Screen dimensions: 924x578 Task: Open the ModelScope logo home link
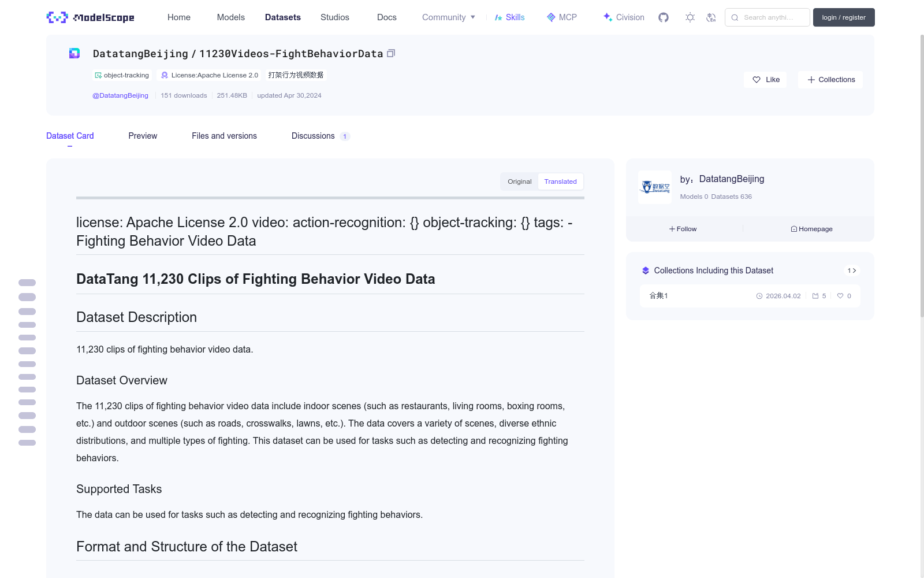coord(91,17)
